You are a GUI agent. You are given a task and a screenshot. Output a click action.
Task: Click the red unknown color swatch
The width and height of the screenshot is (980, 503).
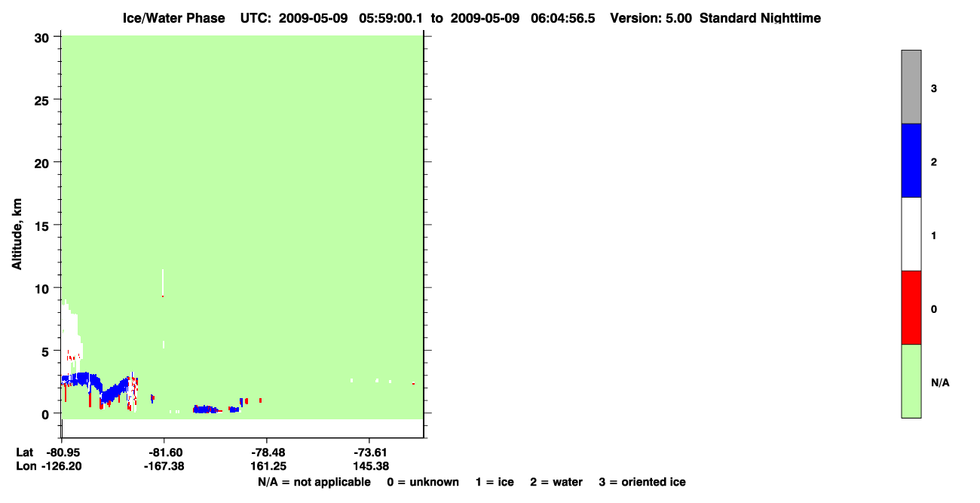(911, 308)
